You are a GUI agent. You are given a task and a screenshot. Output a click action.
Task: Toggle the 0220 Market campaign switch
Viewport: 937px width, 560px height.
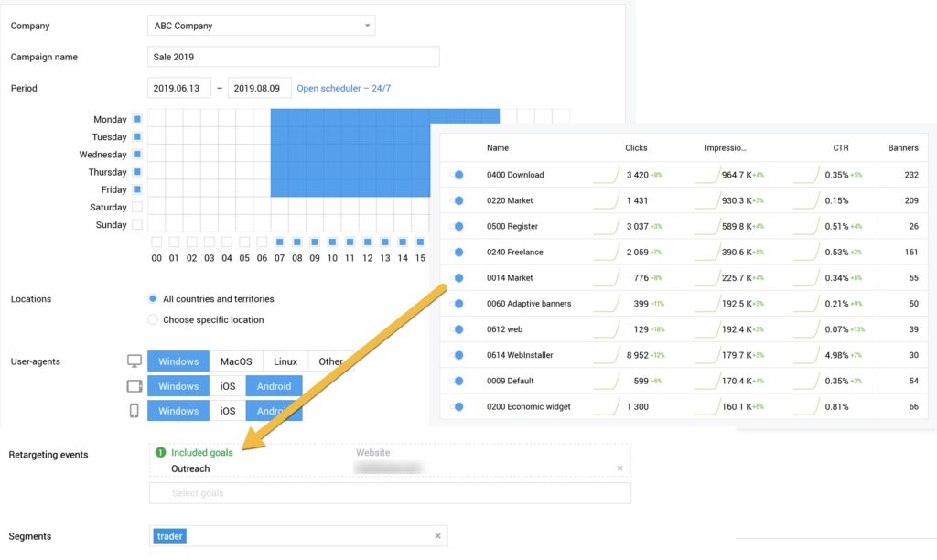(x=457, y=200)
